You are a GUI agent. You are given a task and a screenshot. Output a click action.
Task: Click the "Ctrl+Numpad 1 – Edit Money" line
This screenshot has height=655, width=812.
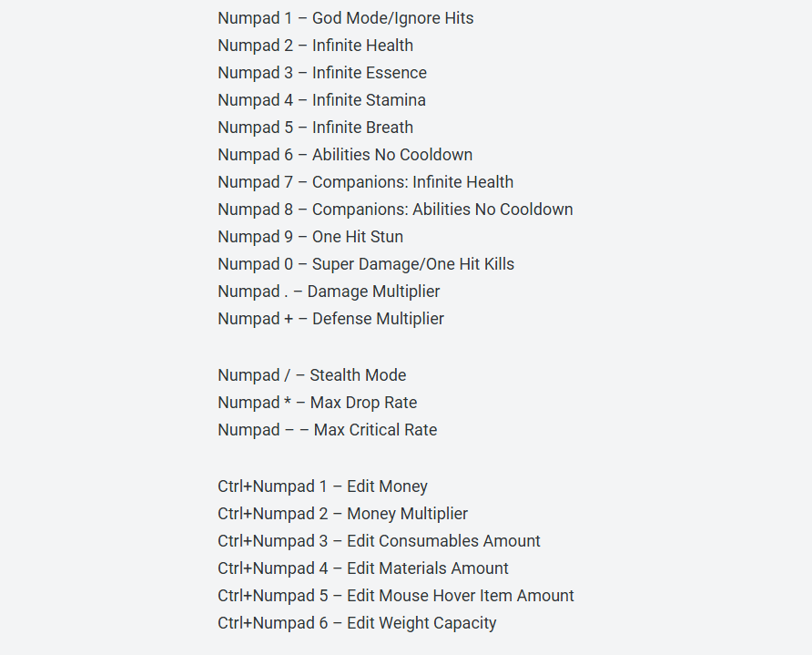tap(322, 486)
